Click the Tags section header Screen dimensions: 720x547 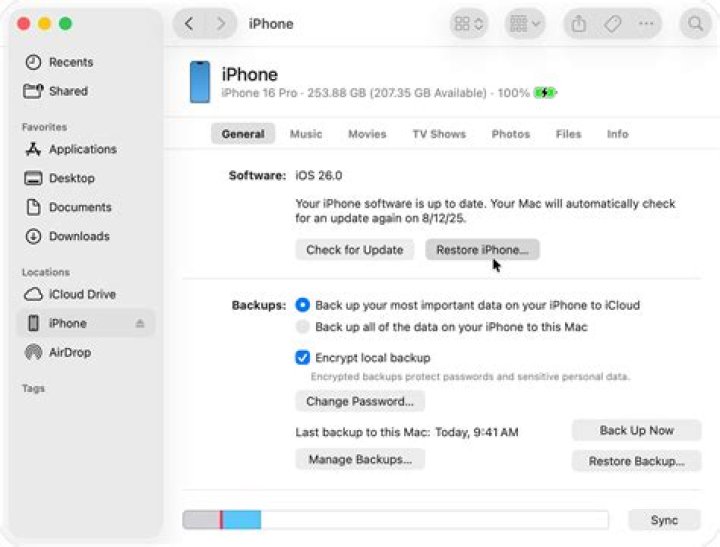(34, 388)
